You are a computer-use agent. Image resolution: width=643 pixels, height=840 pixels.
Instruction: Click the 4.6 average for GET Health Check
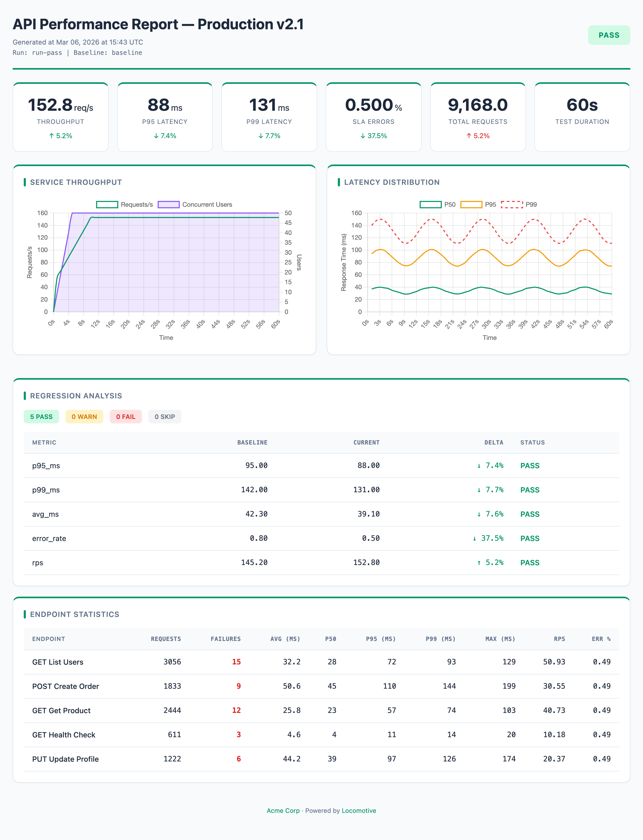(x=294, y=735)
